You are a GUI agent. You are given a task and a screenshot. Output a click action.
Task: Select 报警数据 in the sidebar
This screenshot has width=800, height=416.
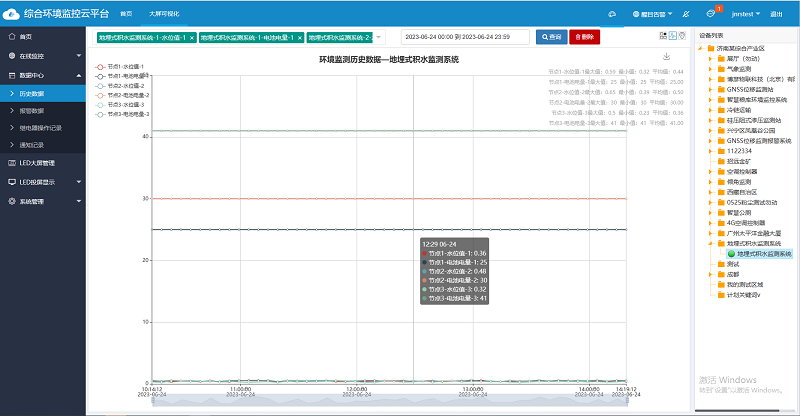[x=33, y=111]
